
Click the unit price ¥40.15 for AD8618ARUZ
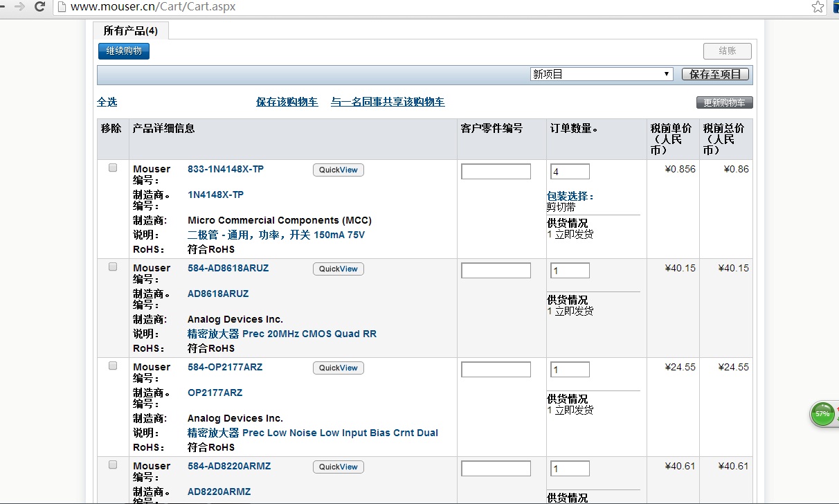coord(680,268)
